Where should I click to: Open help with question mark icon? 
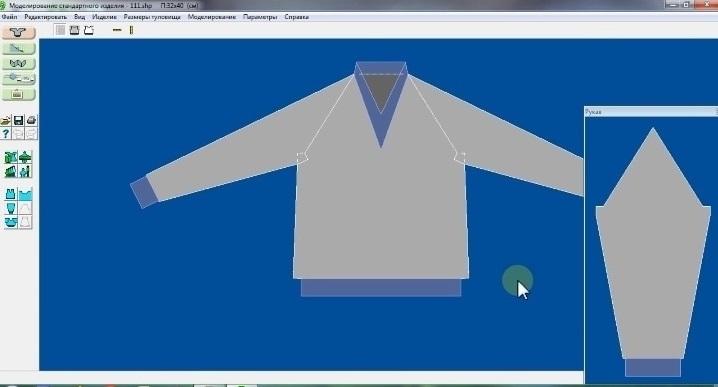coord(5,133)
